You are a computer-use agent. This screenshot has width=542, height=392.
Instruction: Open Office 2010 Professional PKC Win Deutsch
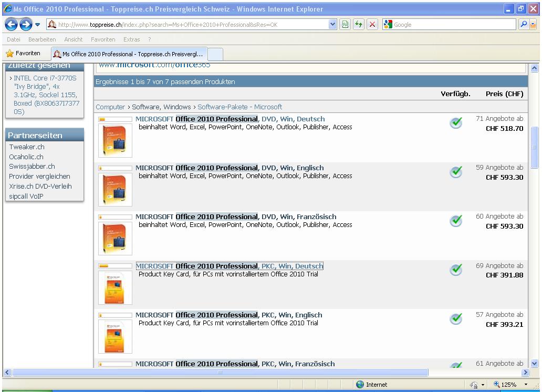pyautogui.click(x=230, y=266)
